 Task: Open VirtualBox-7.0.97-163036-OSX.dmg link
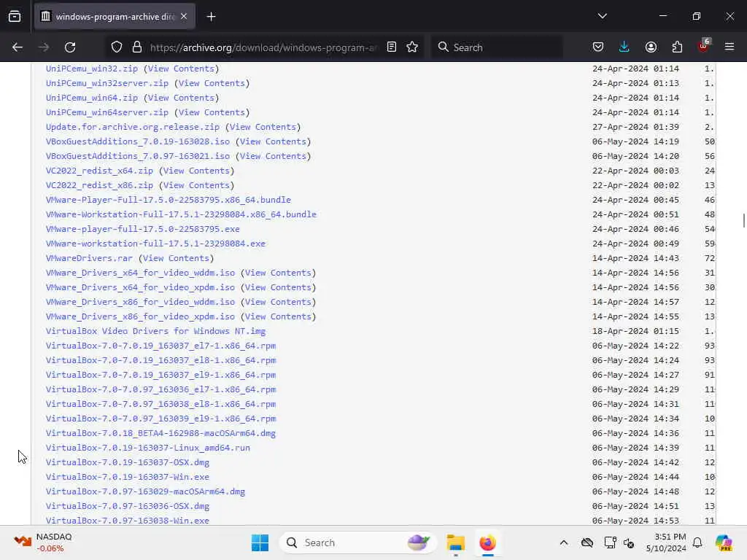[128, 506]
